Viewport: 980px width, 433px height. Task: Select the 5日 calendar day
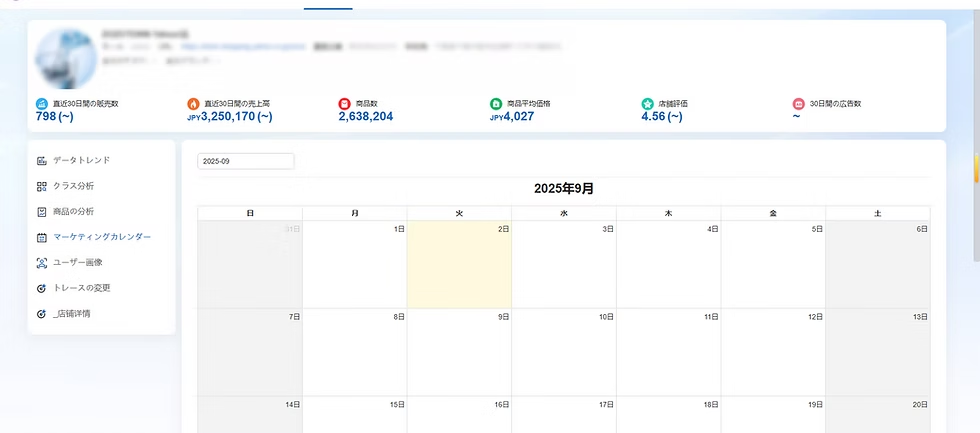(774, 264)
